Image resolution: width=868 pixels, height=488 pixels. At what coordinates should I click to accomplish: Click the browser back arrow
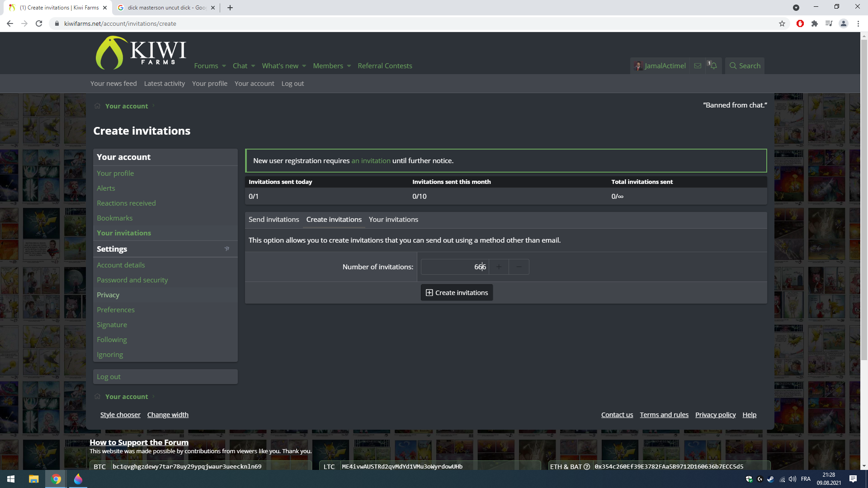pyautogui.click(x=10, y=23)
